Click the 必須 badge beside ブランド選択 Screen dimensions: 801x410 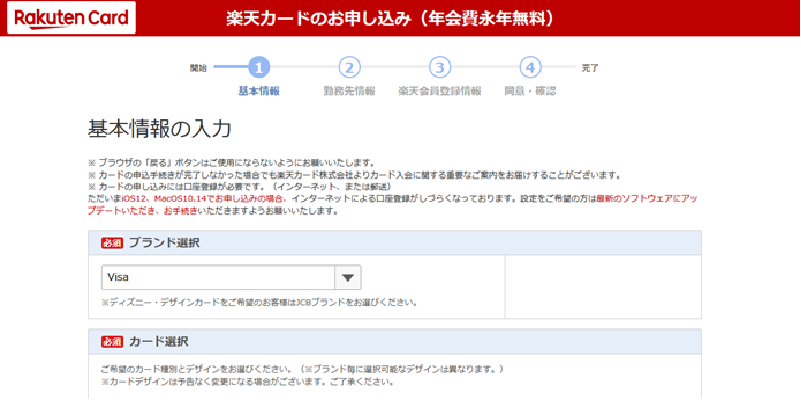point(112,243)
